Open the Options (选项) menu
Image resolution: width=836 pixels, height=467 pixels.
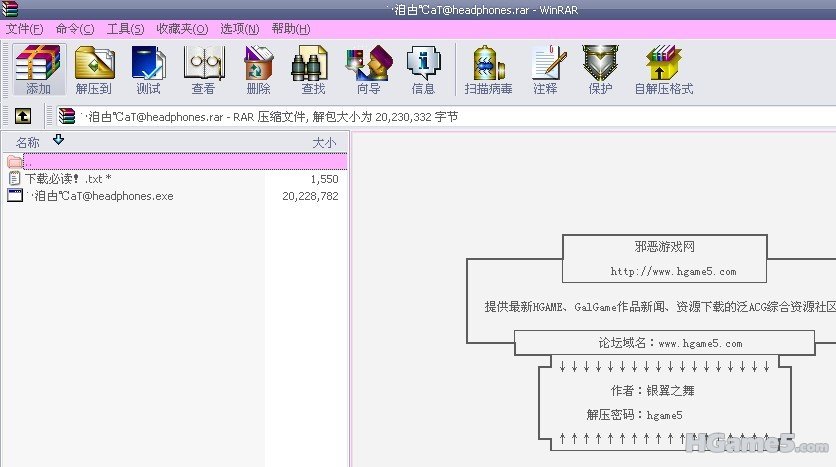click(240, 29)
